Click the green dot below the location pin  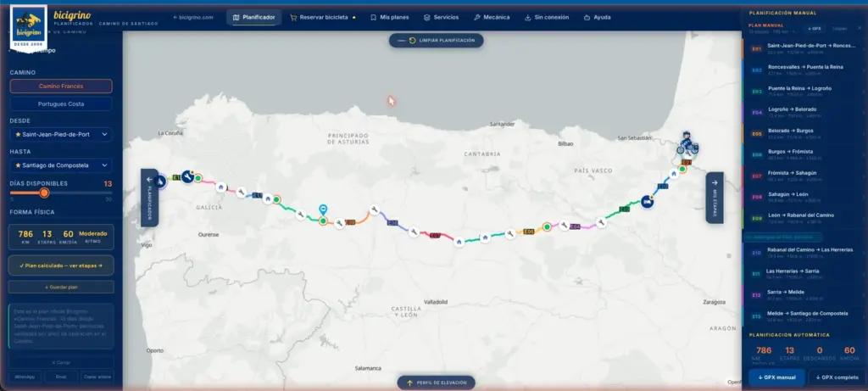coord(323,221)
